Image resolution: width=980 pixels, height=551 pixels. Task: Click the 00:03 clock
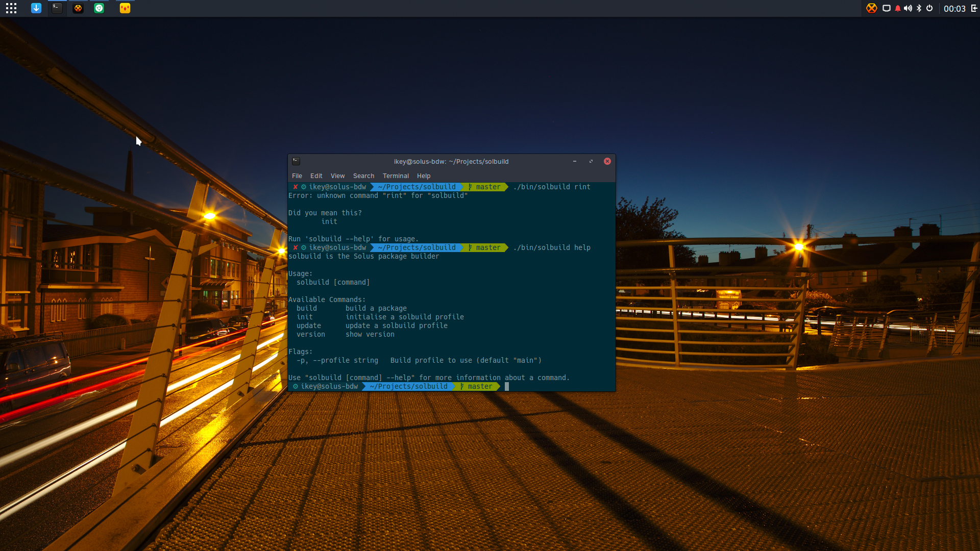pyautogui.click(x=954, y=9)
